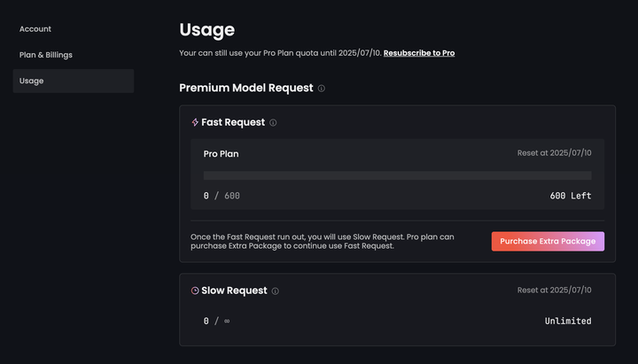Go to Plan & Billings section
This screenshot has height=364, width=638.
point(46,55)
